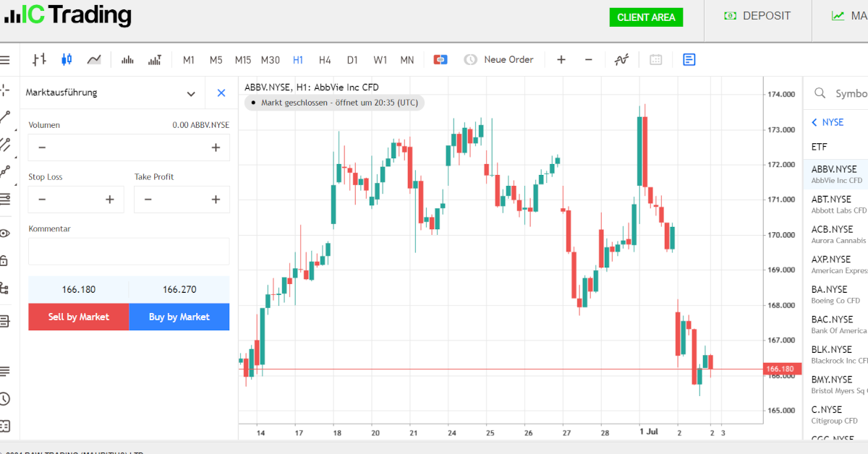The height and width of the screenshot is (454, 868).
Task: Increase Stop Loss with plus stepper
Action: click(110, 200)
